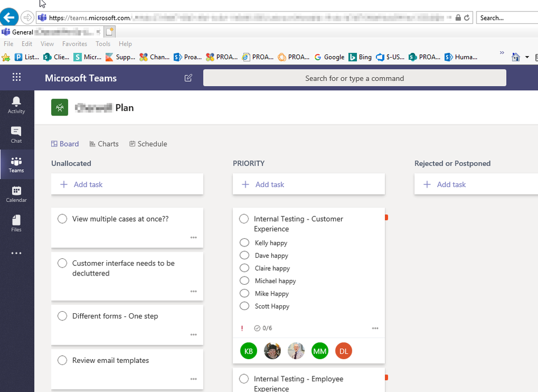Click the PRIORITY bucket title

(249, 163)
